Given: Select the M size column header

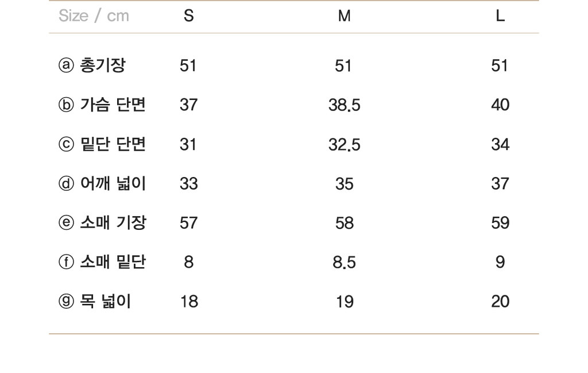Looking at the screenshot, I should coord(345,16).
